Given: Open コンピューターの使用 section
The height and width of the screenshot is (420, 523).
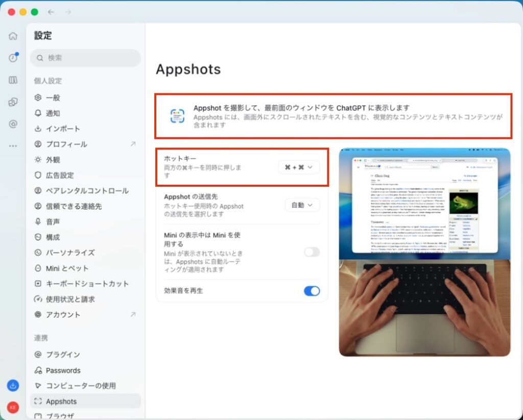Looking at the screenshot, I should (x=85, y=386).
